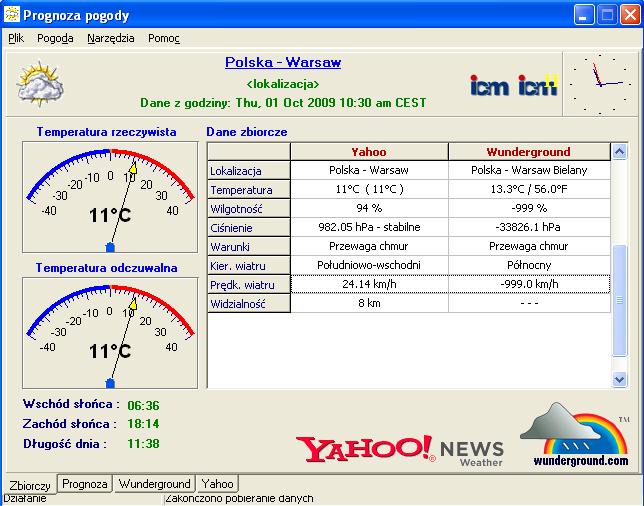This screenshot has height=506, width=644.
Task: Open the Plik menu
Action: coord(16,38)
